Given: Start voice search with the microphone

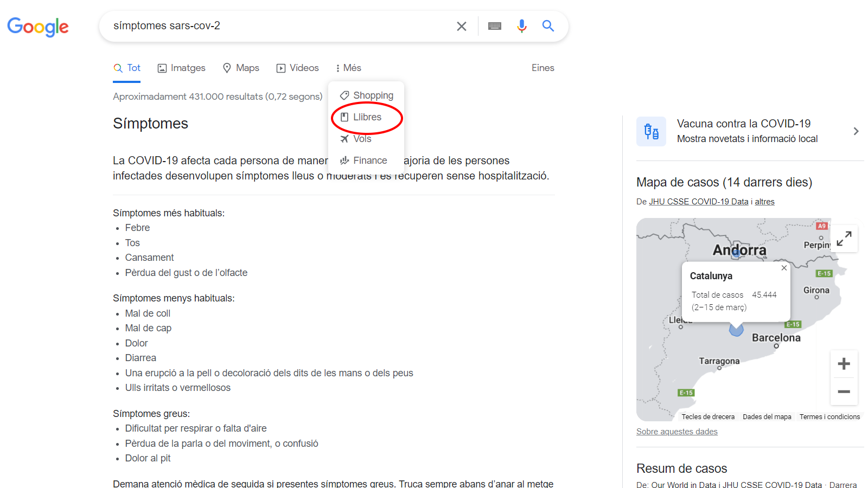Looking at the screenshot, I should point(521,26).
